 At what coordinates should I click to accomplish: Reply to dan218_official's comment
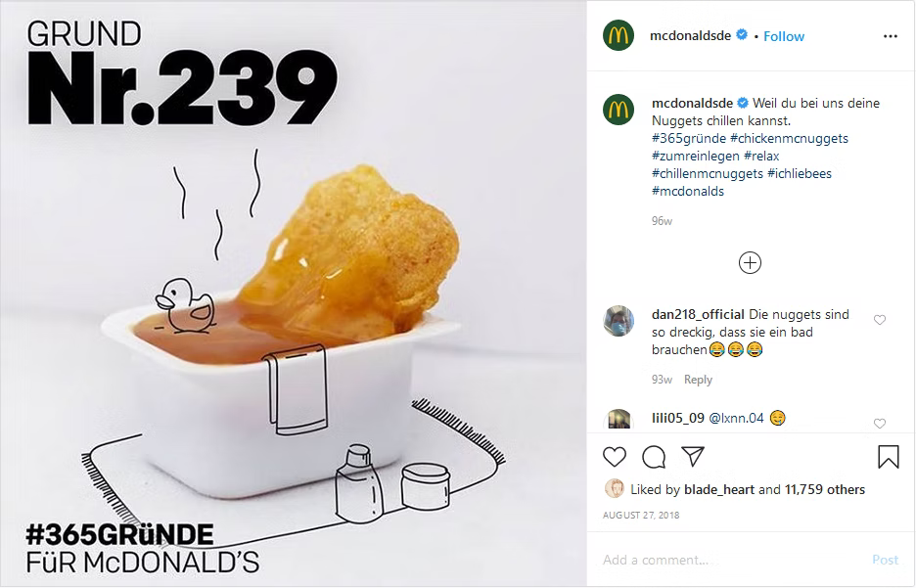pyautogui.click(x=698, y=380)
